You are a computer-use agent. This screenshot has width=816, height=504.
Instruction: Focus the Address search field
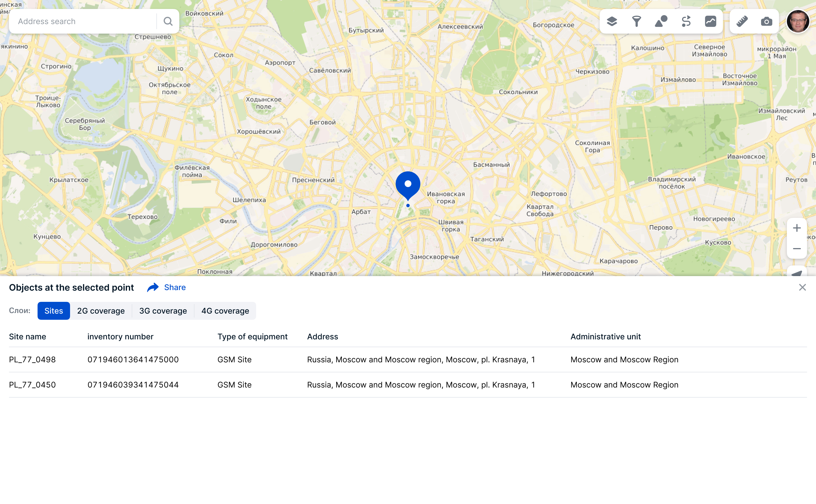tap(84, 21)
